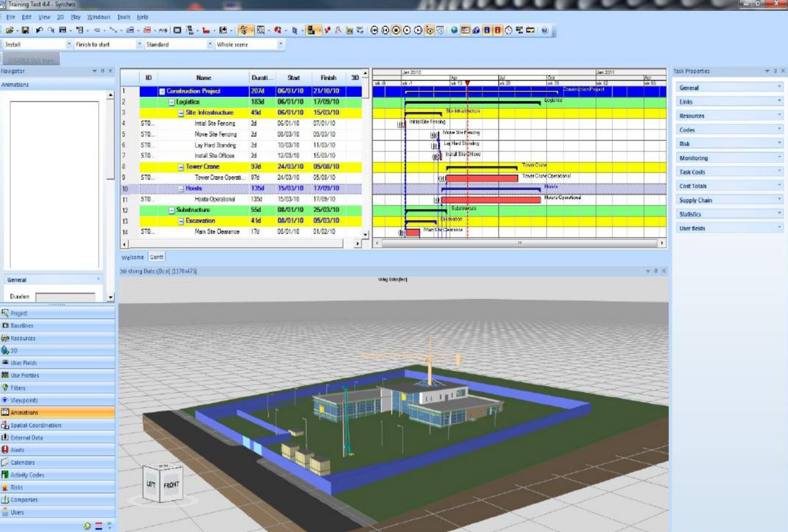Redo the last undone action
Viewport: 788px width, 532px height.
(50, 30)
